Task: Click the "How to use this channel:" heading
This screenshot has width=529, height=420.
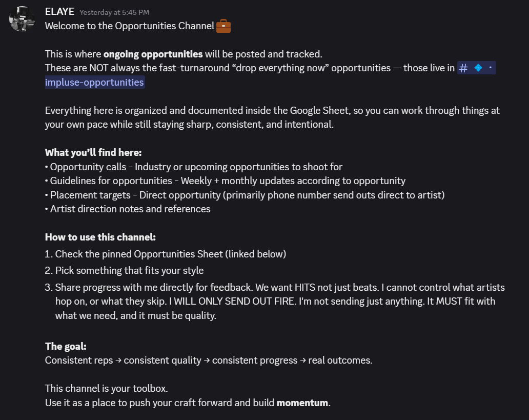Action: [100, 237]
